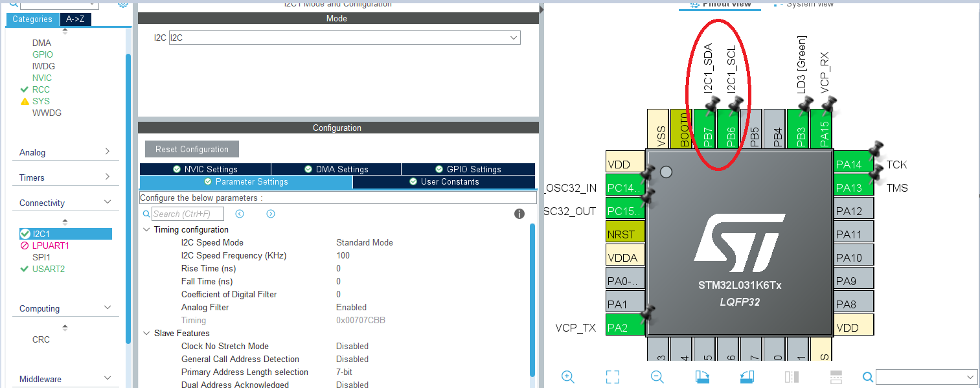The image size is (980, 388).
Task: Open the settings gear in categories panel
Action: (123, 3)
